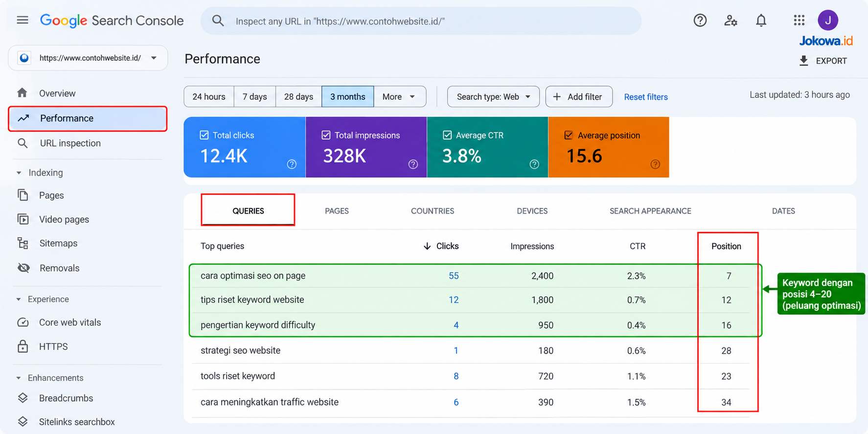Screen dimensions: 868x434
Task: Click the Core web vitals gauge icon
Action: click(x=23, y=322)
